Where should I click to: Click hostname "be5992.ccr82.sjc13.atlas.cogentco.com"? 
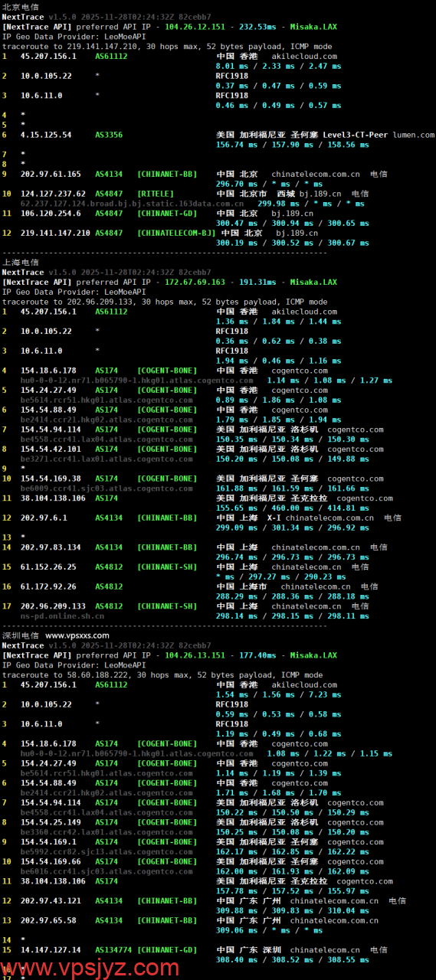tap(107, 852)
